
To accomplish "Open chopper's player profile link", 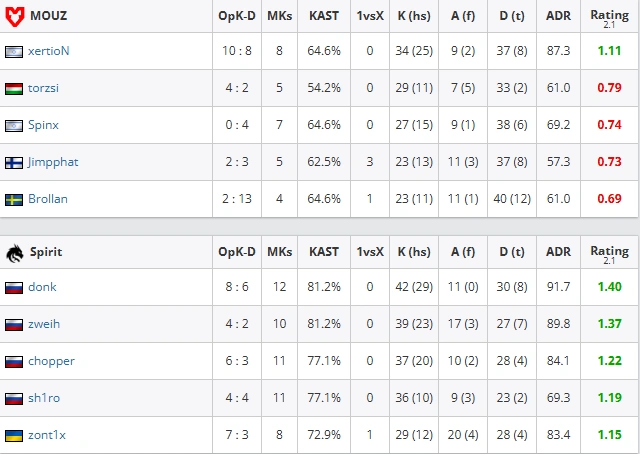I will (51, 361).
